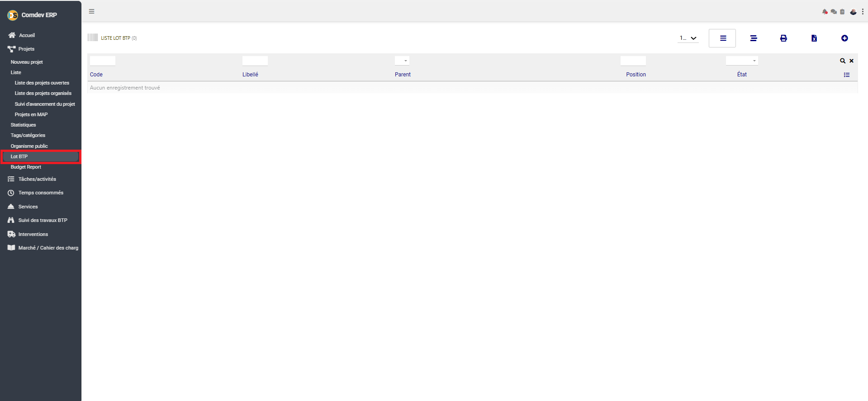This screenshot has height=401, width=868.
Task: Open the Parent filter dropdown
Action: click(x=402, y=61)
